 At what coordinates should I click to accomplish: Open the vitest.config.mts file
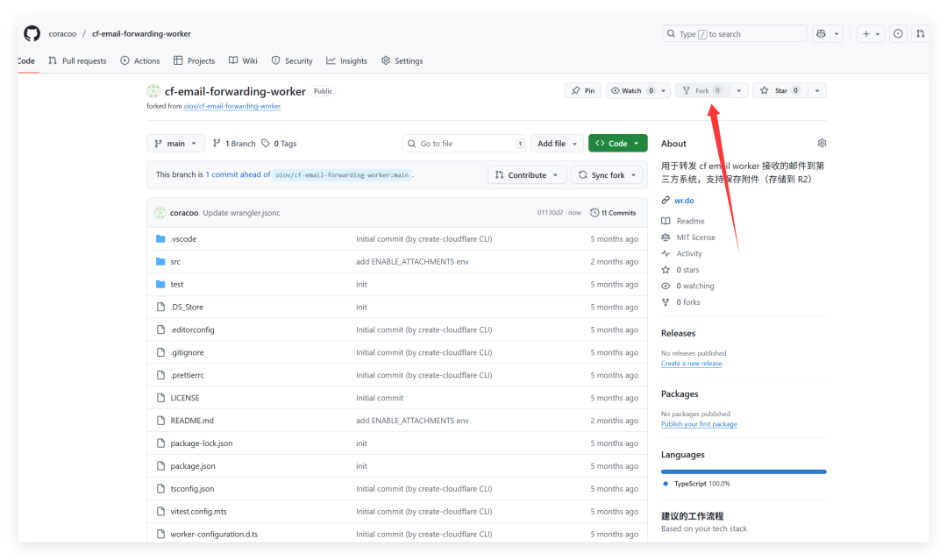pos(199,512)
